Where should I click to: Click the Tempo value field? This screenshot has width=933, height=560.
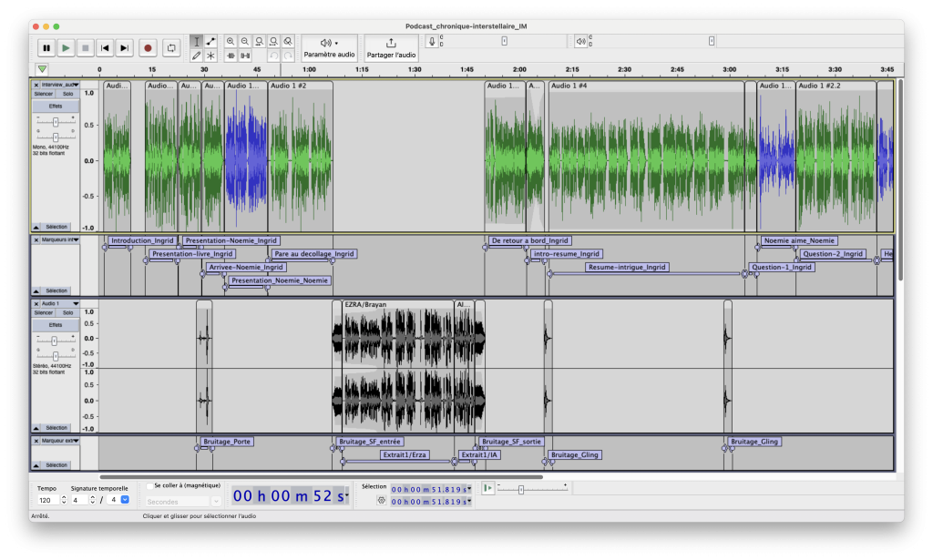click(47, 501)
